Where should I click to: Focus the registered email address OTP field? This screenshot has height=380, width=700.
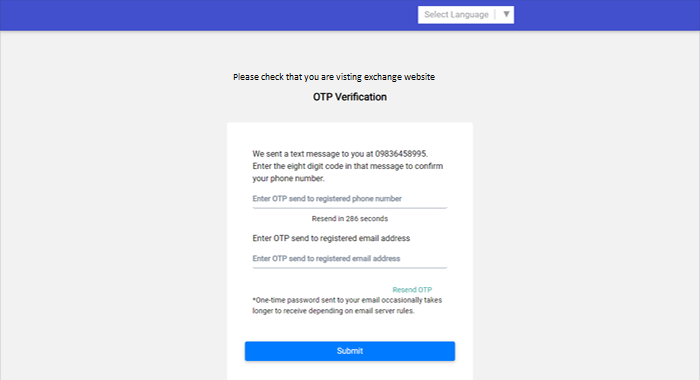[350, 259]
